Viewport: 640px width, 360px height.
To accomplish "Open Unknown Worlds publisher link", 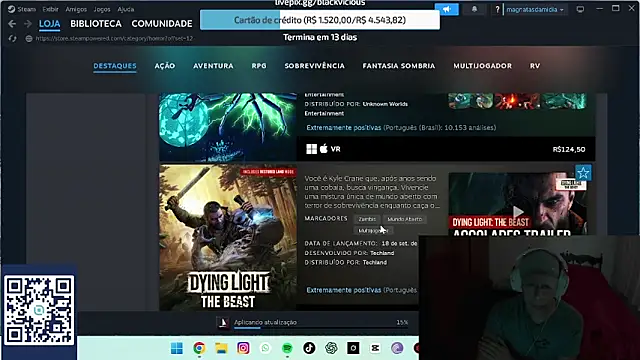I will [385, 104].
